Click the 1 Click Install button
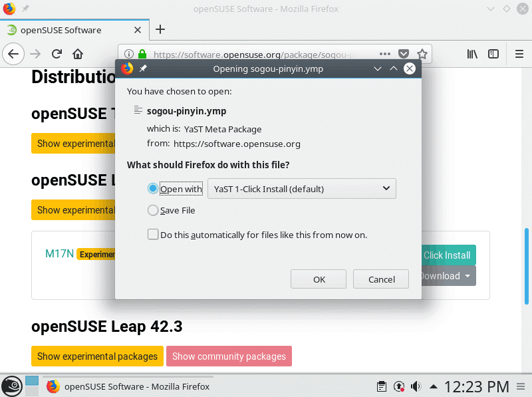Screen dimensions: 532x397 tap(448, 255)
